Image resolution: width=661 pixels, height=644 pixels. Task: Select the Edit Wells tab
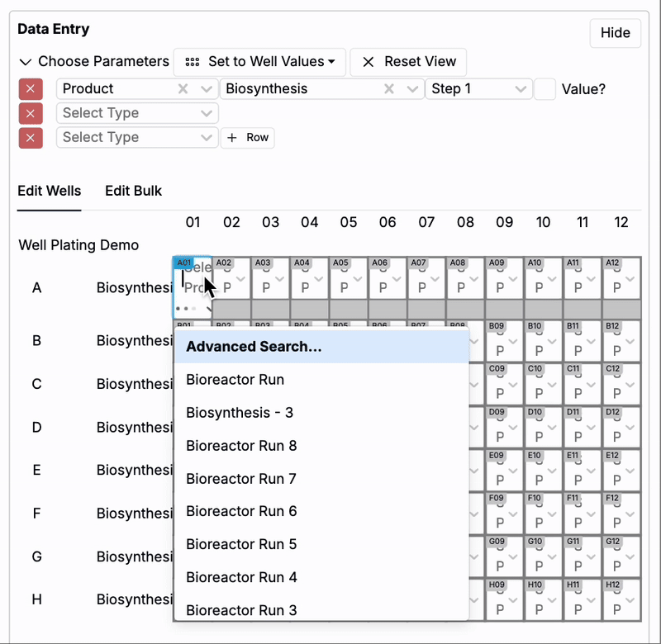click(x=50, y=191)
